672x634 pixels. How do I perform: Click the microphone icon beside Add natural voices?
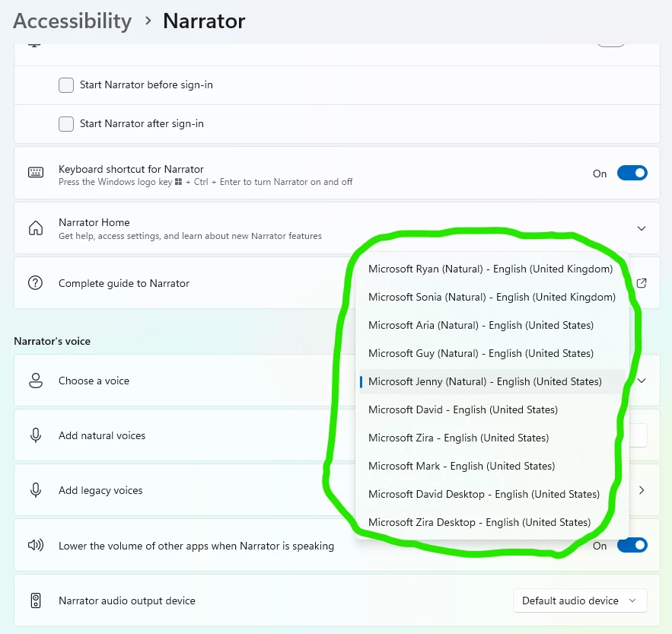[x=36, y=435]
